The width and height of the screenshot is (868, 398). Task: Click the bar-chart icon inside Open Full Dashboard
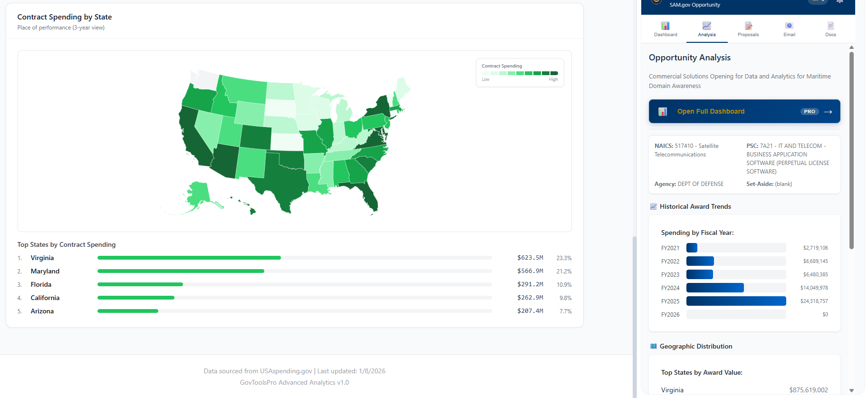[x=662, y=111]
